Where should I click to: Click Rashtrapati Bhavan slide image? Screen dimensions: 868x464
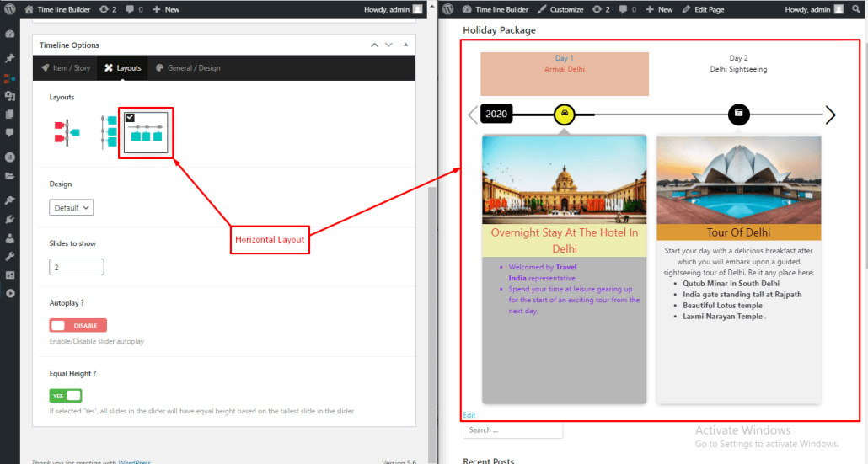point(564,179)
